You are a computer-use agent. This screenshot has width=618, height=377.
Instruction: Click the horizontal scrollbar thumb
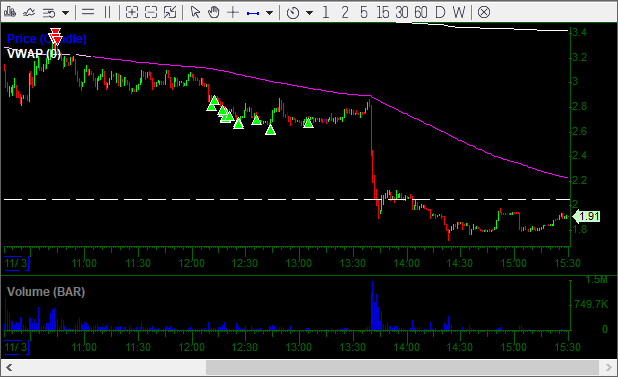(402, 368)
